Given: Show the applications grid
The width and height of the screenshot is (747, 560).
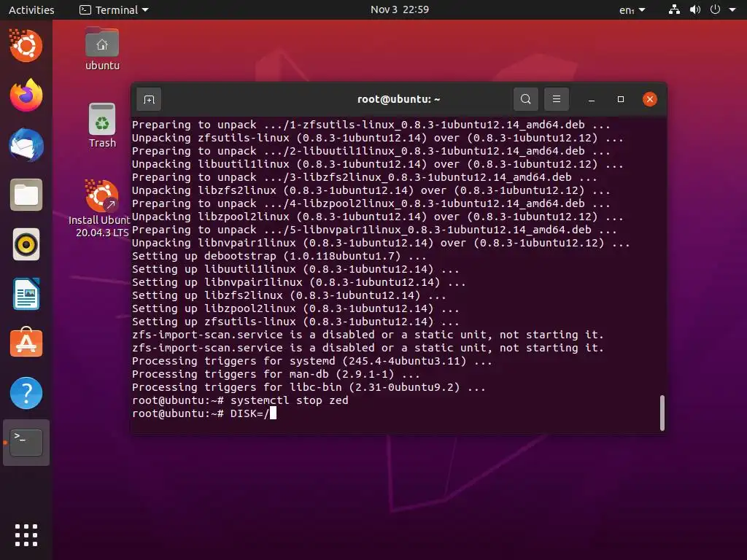Looking at the screenshot, I should point(26,535).
